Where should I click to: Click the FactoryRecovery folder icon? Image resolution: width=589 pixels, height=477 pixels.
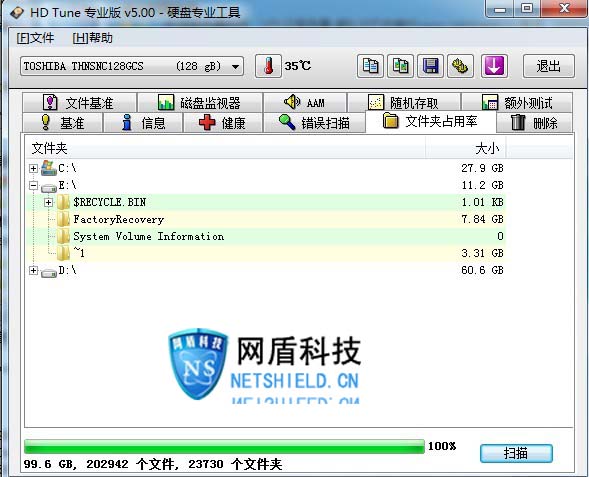click(63, 219)
